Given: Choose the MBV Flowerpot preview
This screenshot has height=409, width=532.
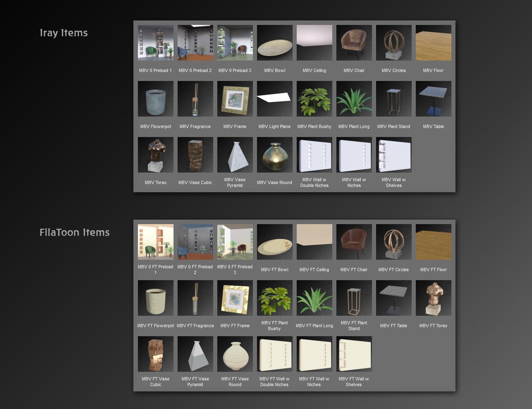Looking at the screenshot, I should (156, 99).
